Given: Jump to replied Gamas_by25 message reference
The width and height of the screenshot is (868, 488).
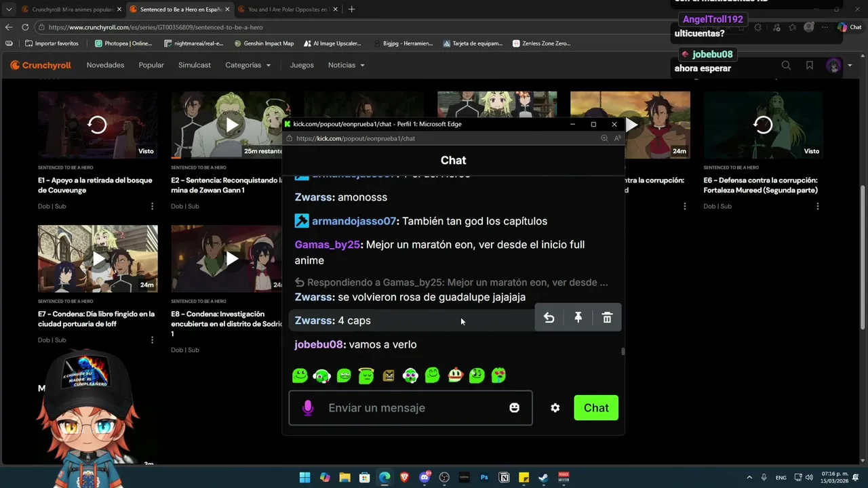Looking at the screenshot, I should tap(452, 283).
